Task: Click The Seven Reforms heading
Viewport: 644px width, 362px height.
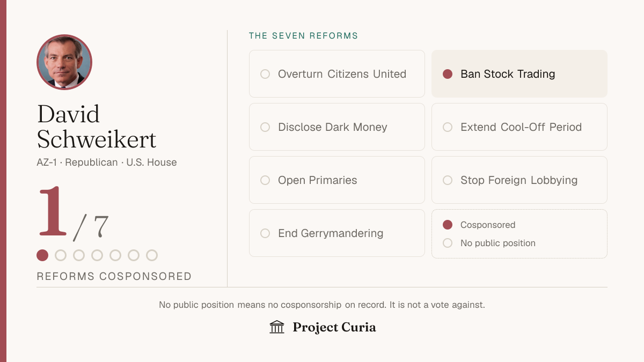Action: point(303,36)
